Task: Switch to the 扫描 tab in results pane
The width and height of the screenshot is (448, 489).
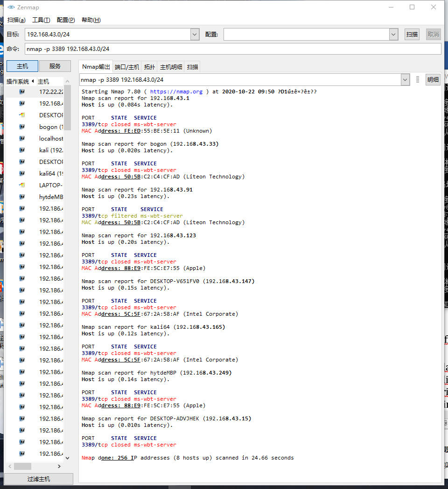Action: pyautogui.click(x=192, y=67)
